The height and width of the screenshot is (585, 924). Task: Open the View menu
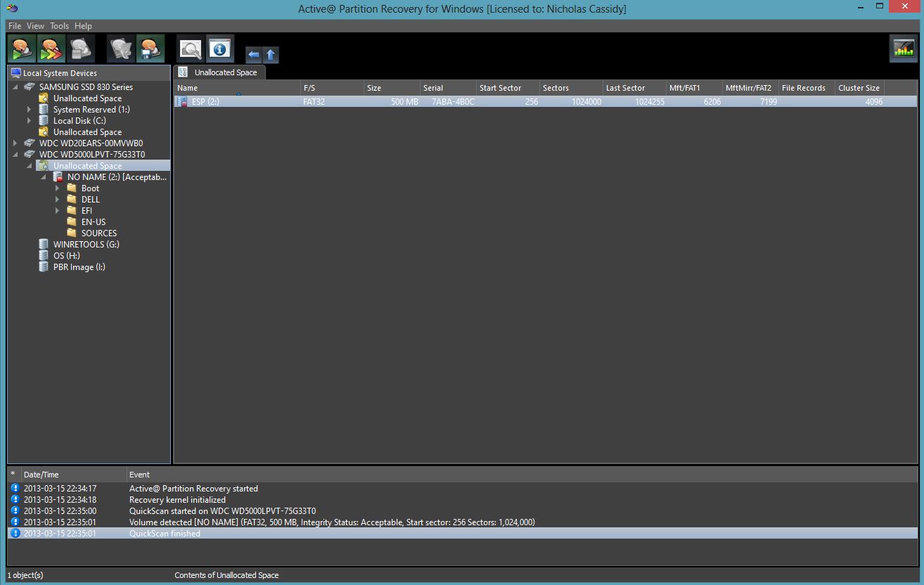(x=35, y=26)
